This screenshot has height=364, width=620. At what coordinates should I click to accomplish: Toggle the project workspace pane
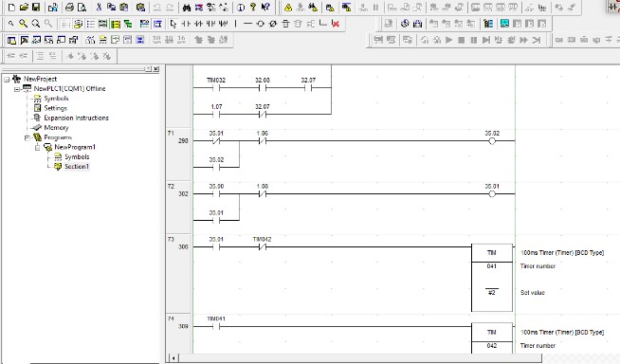pos(11,40)
